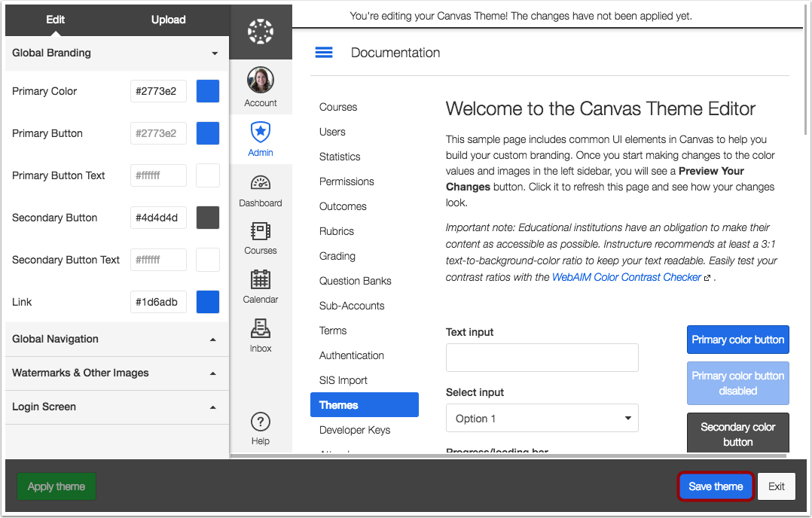This screenshot has height=518, width=812.
Task: Open SIS Import in the admin menu
Action: (343, 380)
